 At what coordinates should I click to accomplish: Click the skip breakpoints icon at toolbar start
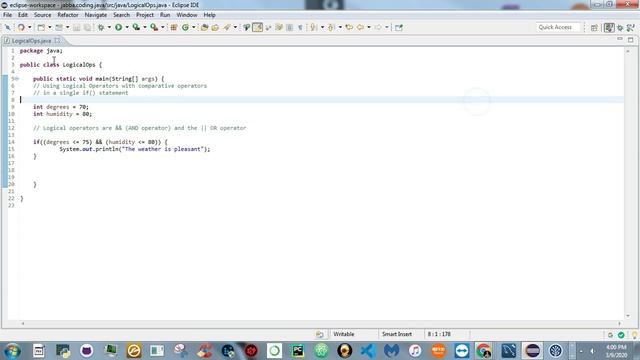point(8,27)
